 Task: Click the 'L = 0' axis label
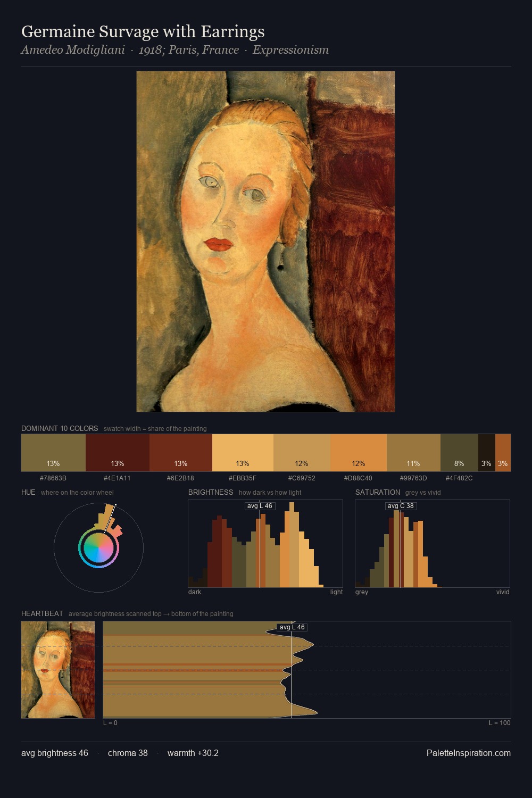click(x=110, y=723)
